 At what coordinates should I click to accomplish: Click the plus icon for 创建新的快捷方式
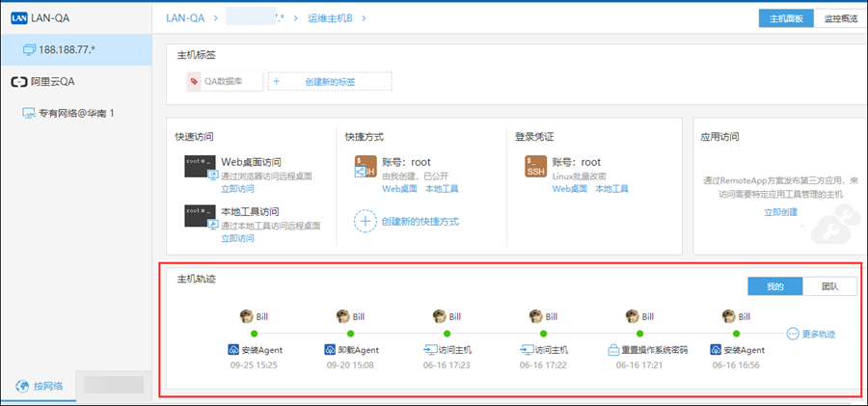365,222
